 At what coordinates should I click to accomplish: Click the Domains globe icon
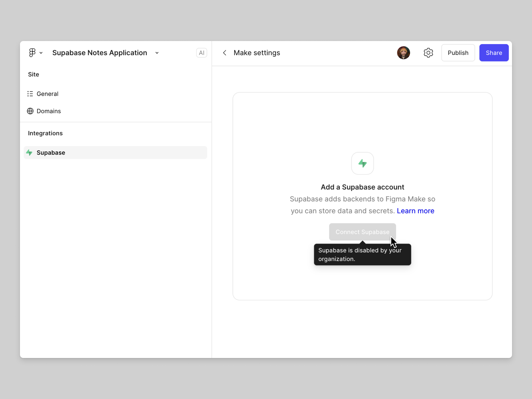click(30, 111)
